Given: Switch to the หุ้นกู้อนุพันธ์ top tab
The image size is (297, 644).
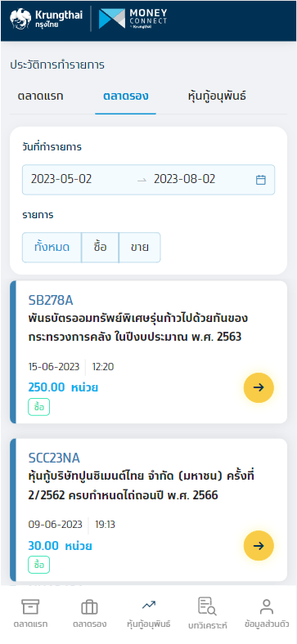Looking at the screenshot, I should [217, 97].
